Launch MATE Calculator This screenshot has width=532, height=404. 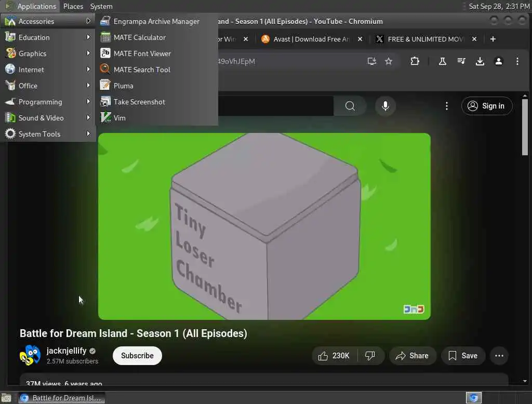pyautogui.click(x=156, y=37)
